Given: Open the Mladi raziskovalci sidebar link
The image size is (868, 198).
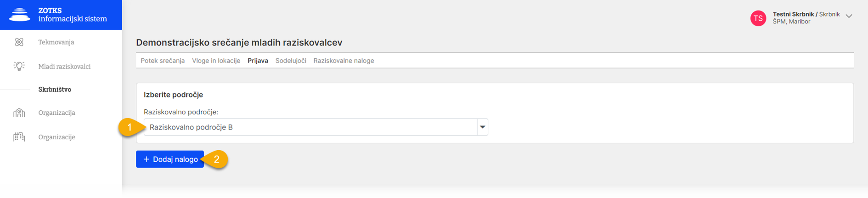Looking at the screenshot, I should (64, 66).
